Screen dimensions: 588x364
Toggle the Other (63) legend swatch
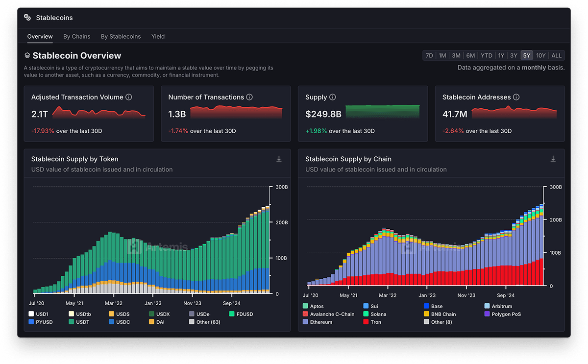(192, 322)
